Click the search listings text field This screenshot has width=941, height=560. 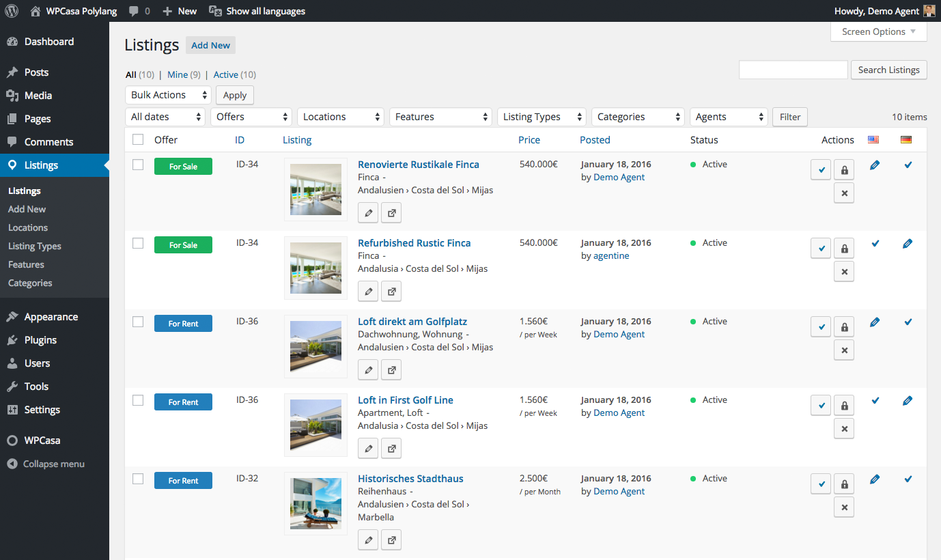point(793,70)
